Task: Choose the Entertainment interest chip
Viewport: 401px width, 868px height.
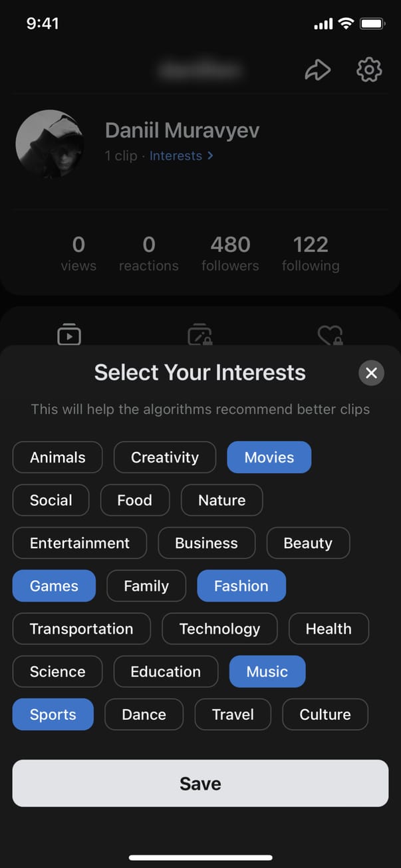Action: 80,543
